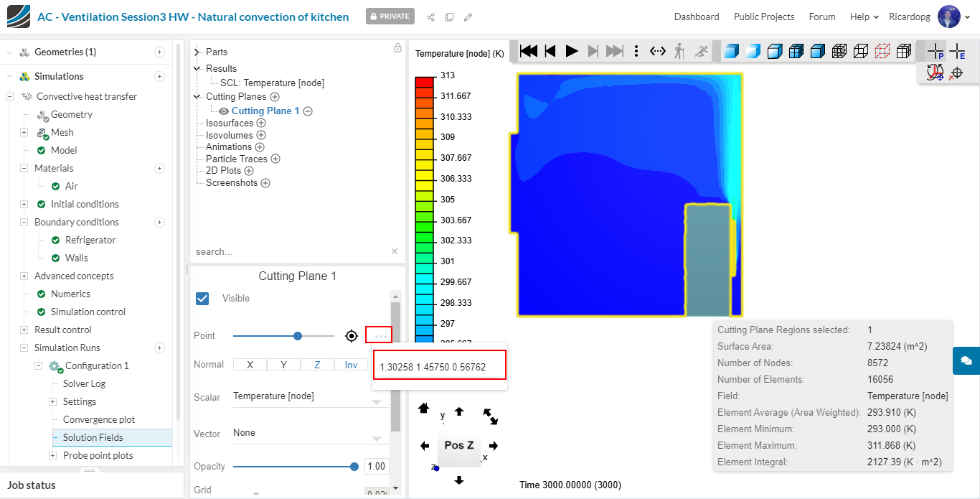
Task: Jump to the first time step
Action: coord(529,51)
